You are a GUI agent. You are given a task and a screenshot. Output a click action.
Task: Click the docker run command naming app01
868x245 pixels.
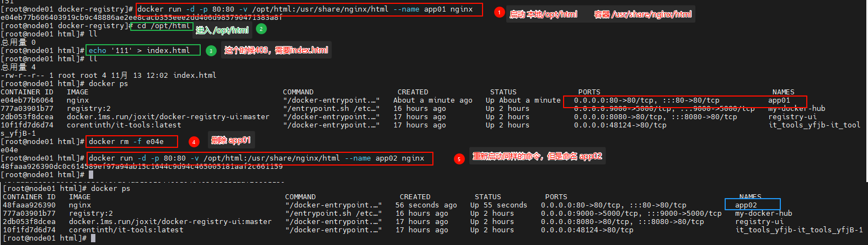(305, 9)
